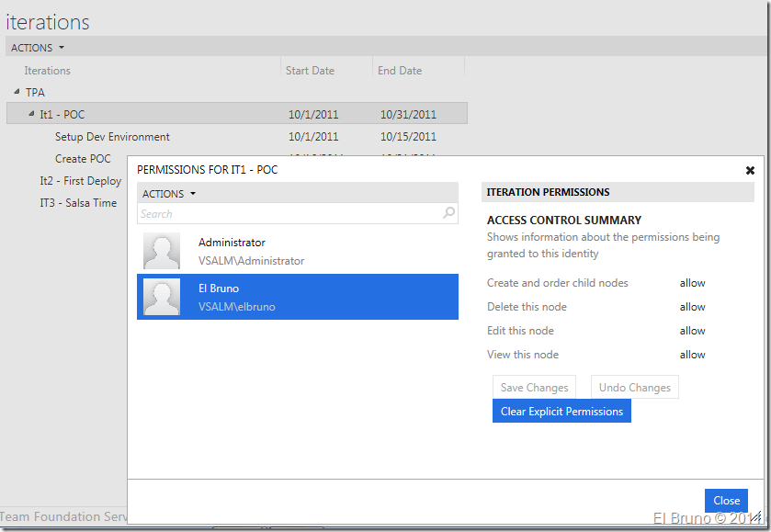Change the Delete this node permission value
Viewport: 771px width, 532px height.
click(692, 307)
